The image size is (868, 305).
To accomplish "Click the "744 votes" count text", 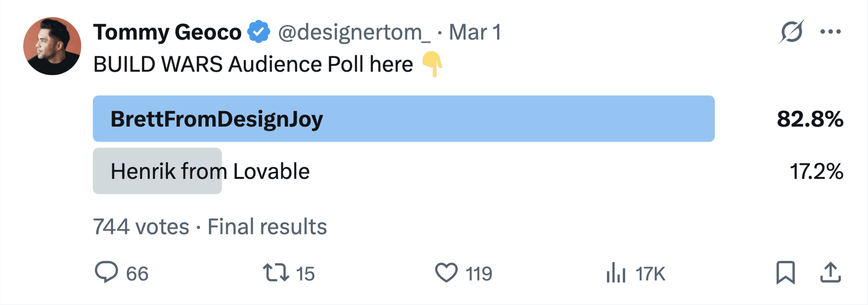I will (x=141, y=226).
